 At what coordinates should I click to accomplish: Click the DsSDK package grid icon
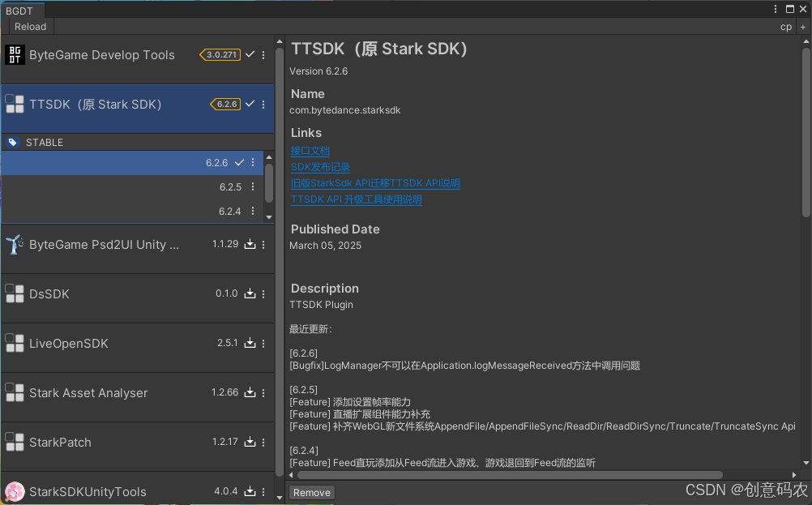15,293
